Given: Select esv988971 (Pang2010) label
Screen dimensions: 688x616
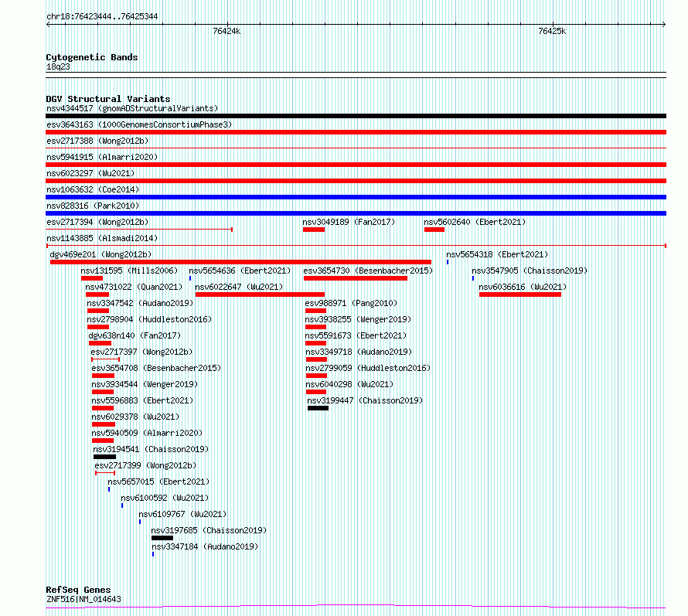Looking at the screenshot, I should 351,303.
